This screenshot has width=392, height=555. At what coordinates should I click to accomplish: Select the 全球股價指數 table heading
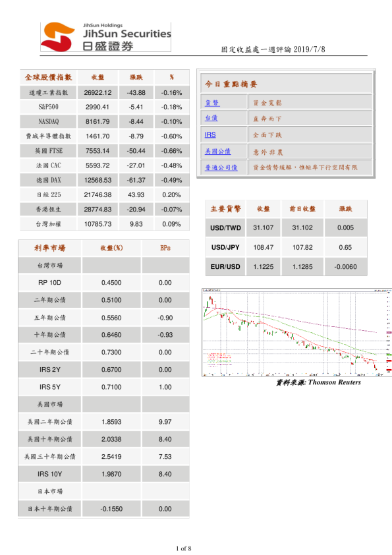49,77
